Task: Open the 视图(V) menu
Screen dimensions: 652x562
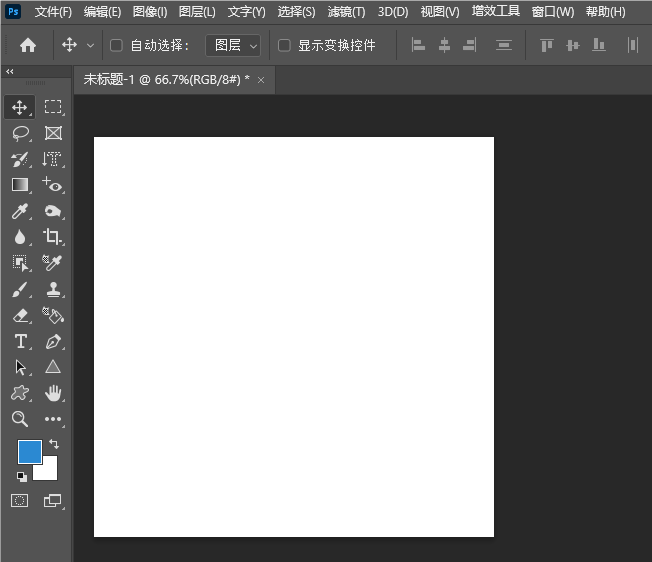Action: [440, 12]
